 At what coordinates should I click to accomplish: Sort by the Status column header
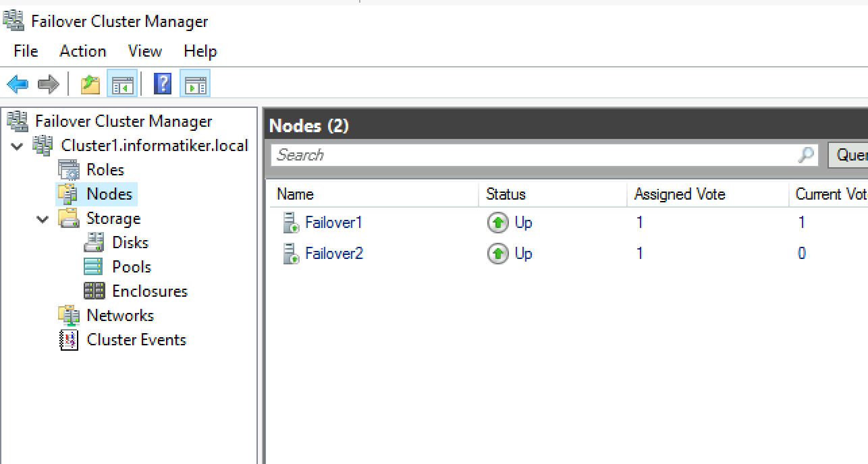click(553, 194)
